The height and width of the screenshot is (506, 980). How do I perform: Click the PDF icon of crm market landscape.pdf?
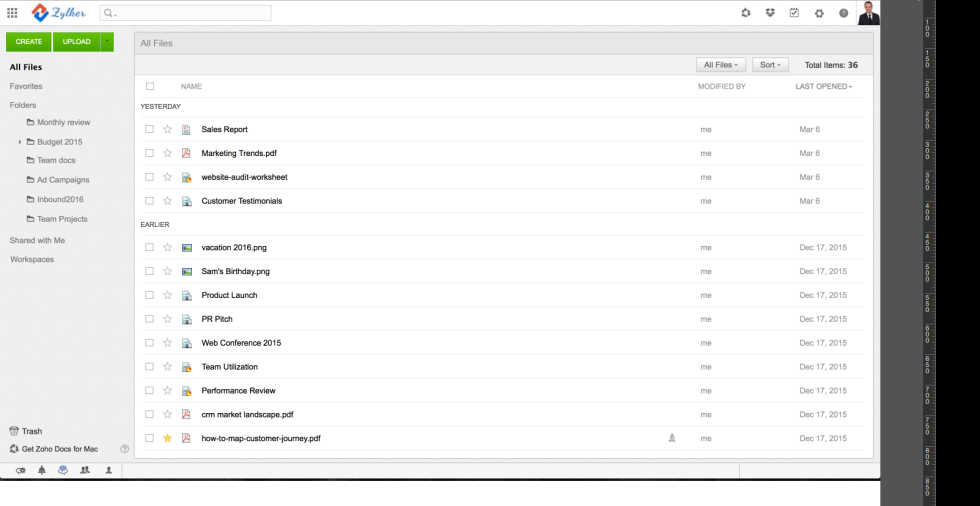[x=186, y=414]
